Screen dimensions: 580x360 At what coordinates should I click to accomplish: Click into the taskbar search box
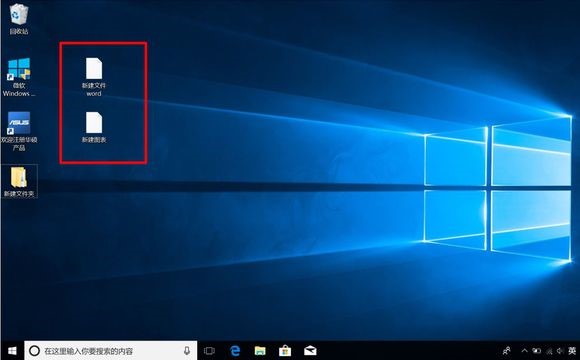[x=111, y=350]
